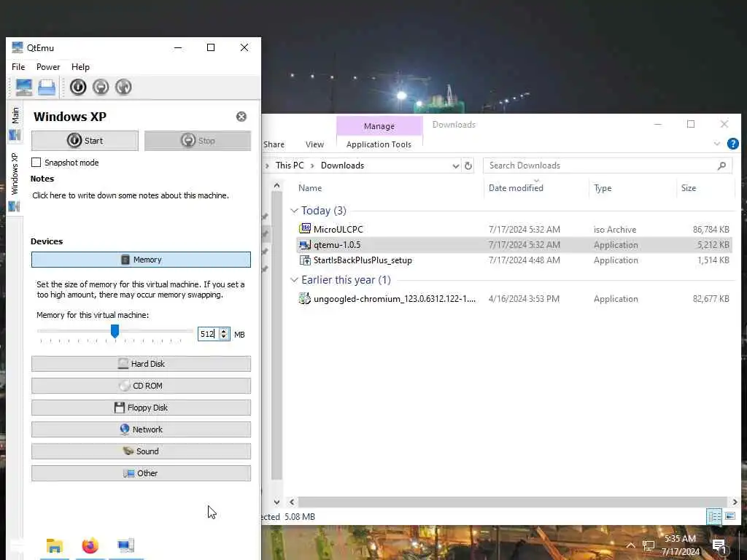Open the View ribbon tab in Explorer
This screenshot has height=560, width=747.
coord(314,144)
